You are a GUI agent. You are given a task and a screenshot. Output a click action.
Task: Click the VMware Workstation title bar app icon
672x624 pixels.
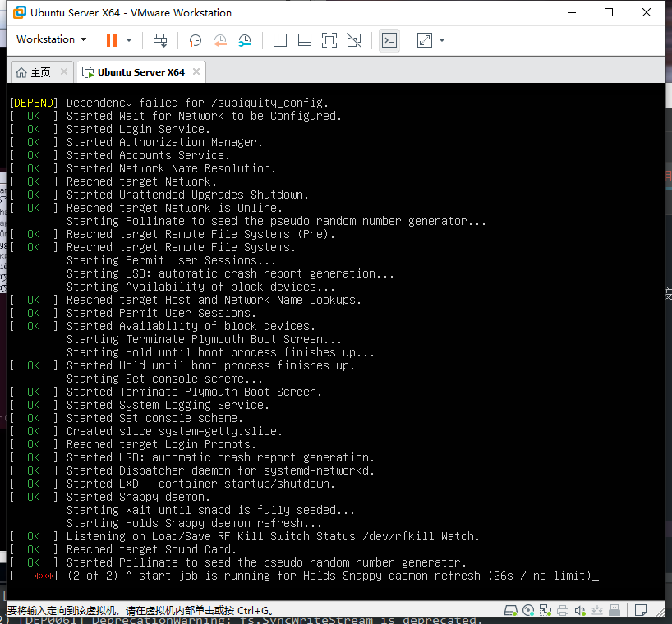coord(19,12)
